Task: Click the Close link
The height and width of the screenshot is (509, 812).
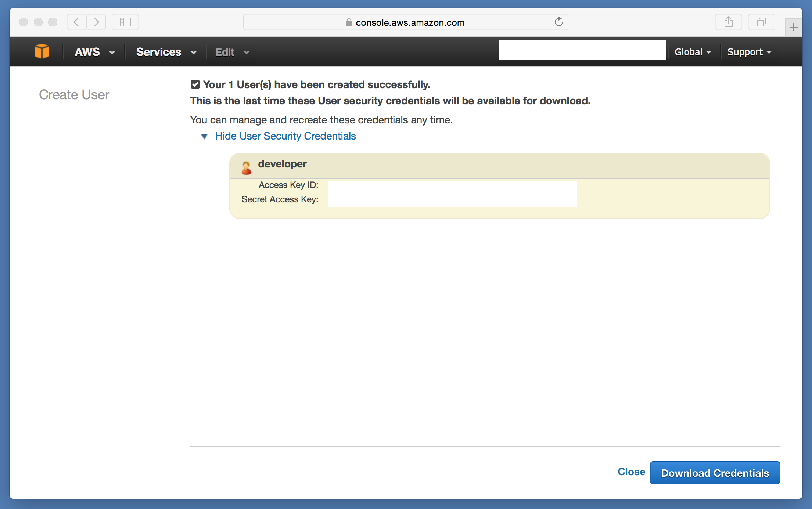Action: pos(631,472)
